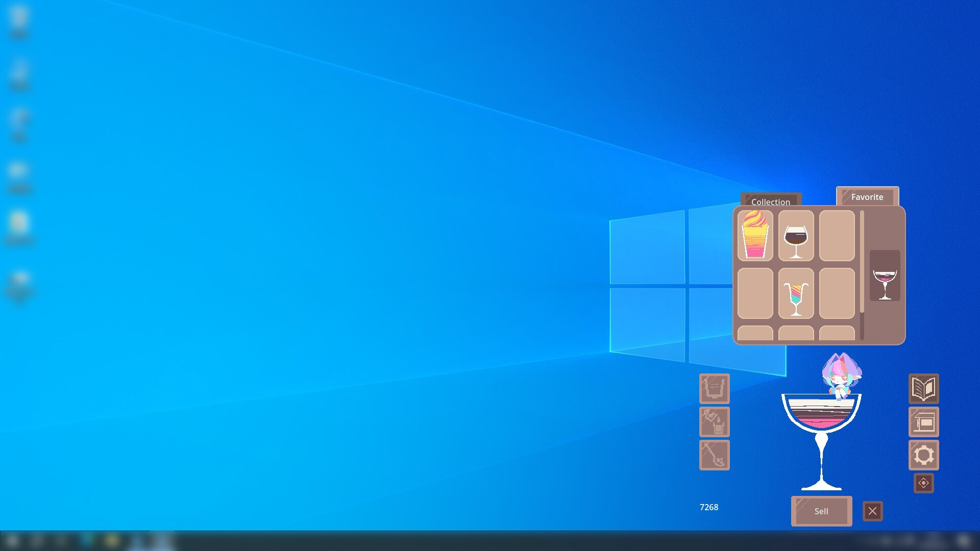Select the rainbow swirl tumbler drink
Screen dimensions: 980x551
click(755, 236)
